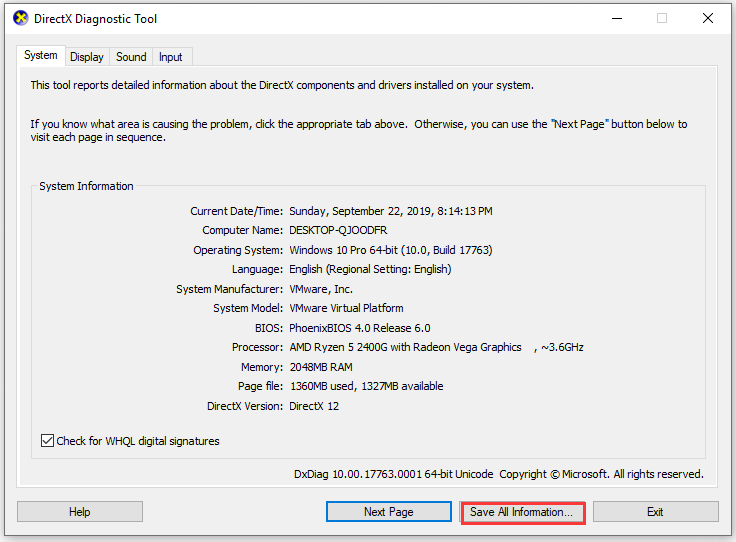This screenshot has height=542, width=736.
Task: Minimize the DirectX Diagnostic Tool window
Action: pyautogui.click(x=617, y=18)
